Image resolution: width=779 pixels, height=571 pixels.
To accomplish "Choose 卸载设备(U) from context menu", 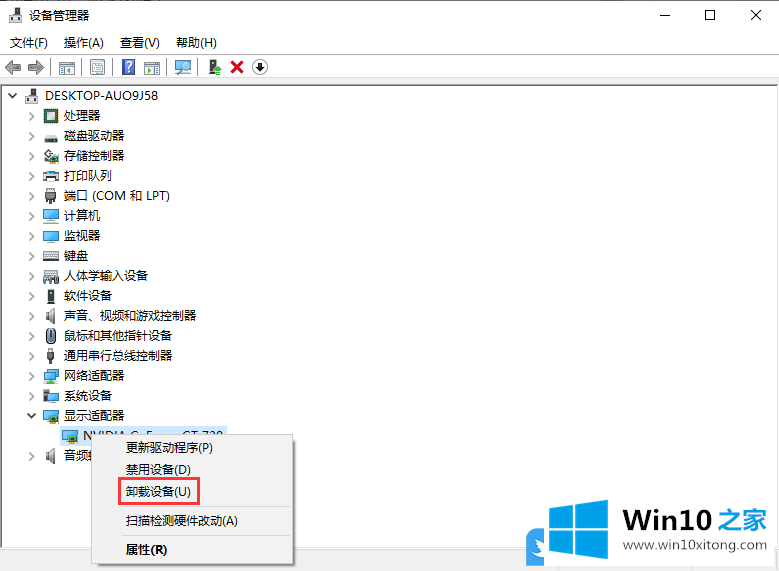I will [193, 491].
